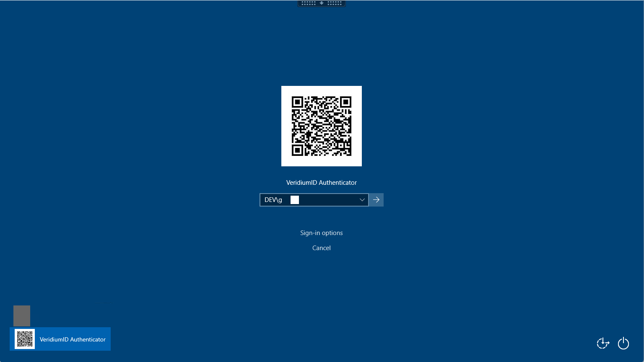Click the submit arrow icon beside the username
Viewport: 644px width, 362px height.
376,199
